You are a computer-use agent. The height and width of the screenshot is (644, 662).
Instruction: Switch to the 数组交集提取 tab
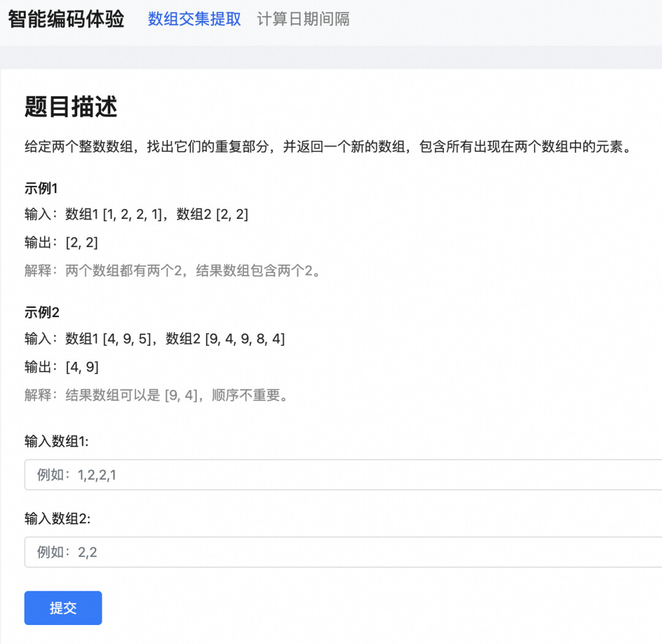pos(194,19)
